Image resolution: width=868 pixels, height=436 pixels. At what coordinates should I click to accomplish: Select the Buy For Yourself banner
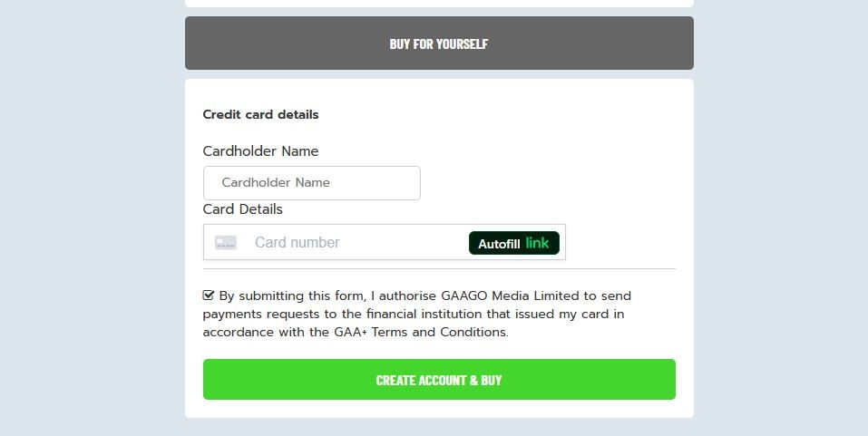point(439,44)
